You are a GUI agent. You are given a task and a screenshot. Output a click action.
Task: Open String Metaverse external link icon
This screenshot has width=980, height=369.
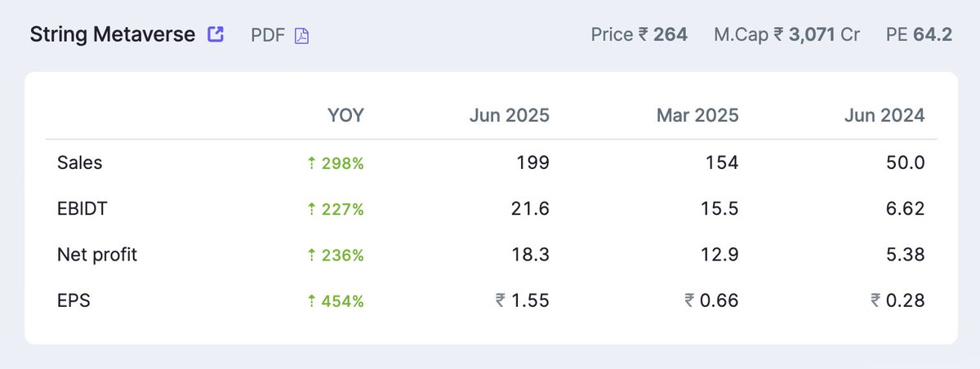click(x=216, y=35)
